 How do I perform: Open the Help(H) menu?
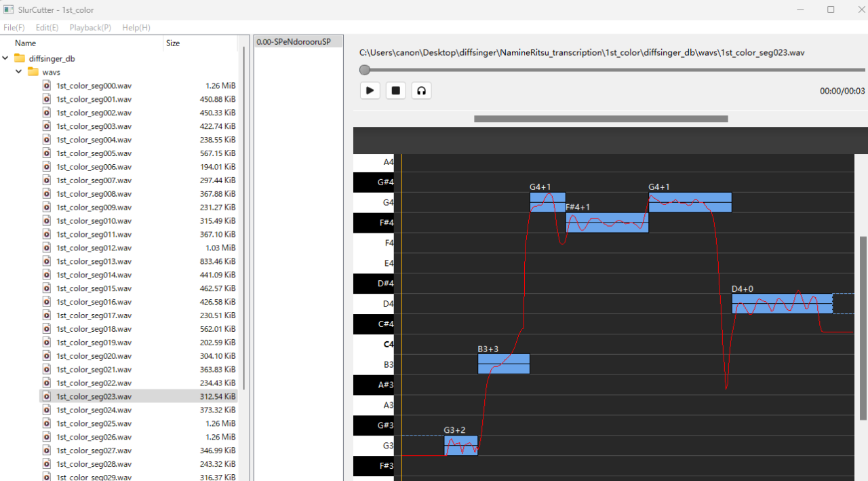coord(136,27)
